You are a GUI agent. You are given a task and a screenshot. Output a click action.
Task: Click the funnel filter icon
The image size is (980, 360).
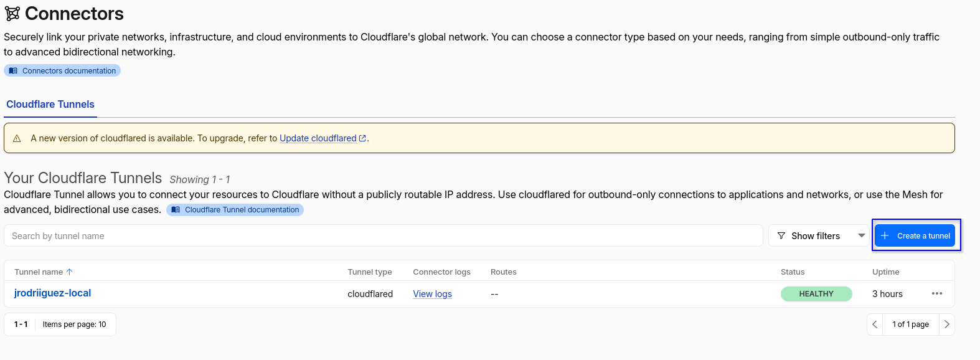(x=781, y=236)
